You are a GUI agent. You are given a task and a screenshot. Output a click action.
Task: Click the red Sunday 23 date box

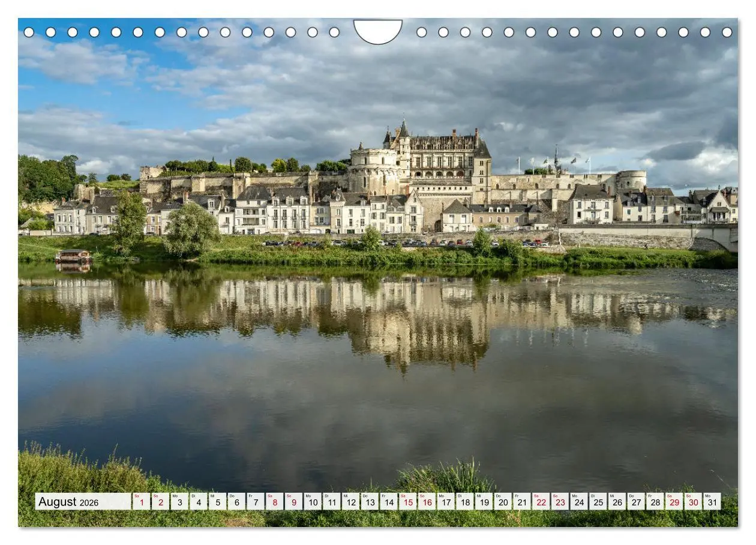(x=560, y=502)
